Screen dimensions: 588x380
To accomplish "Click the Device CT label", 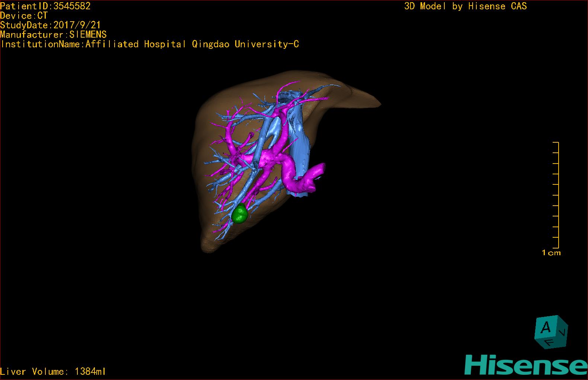I will click(24, 16).
